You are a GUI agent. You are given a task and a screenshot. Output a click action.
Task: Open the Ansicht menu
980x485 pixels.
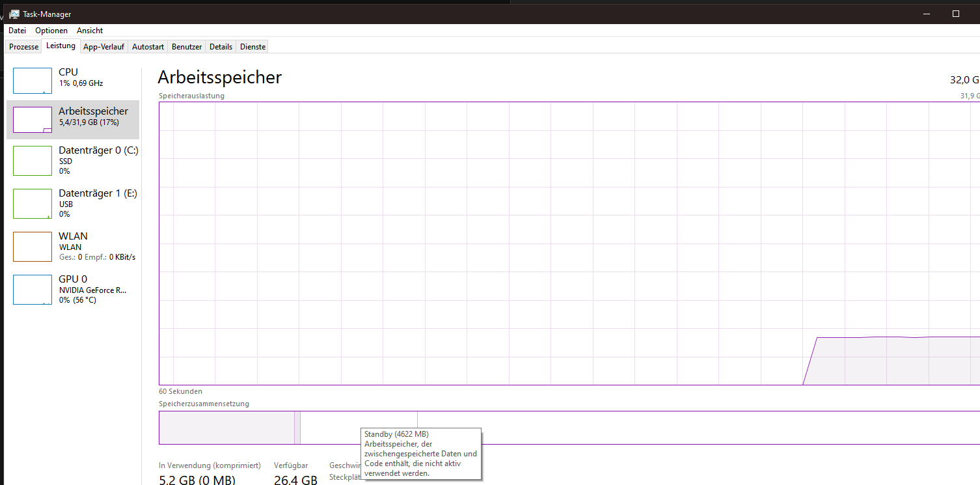click(89, 30)
